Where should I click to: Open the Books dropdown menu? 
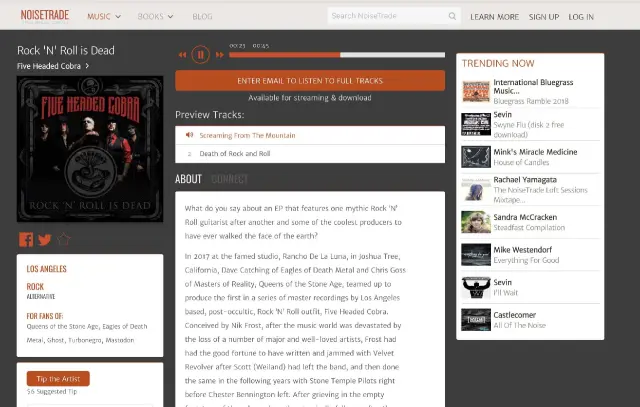tap(155, 16)
